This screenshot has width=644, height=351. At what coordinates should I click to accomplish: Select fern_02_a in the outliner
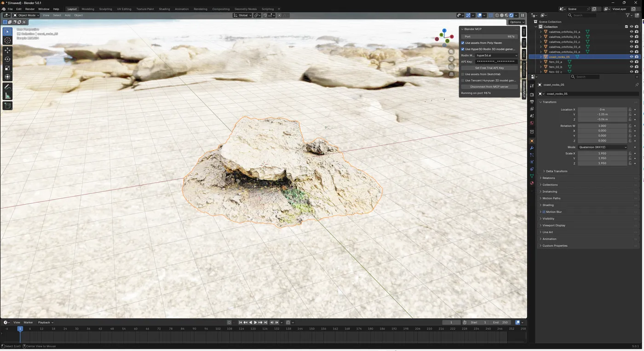tap(555, 62)
